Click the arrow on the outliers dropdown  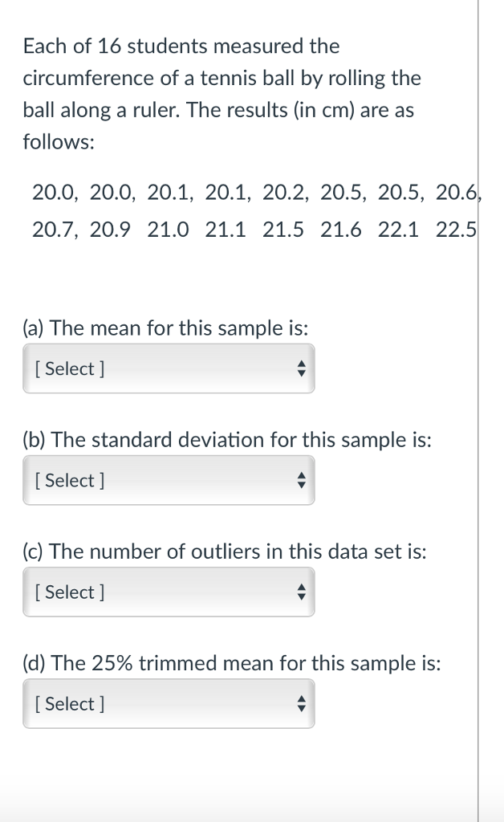301,592
